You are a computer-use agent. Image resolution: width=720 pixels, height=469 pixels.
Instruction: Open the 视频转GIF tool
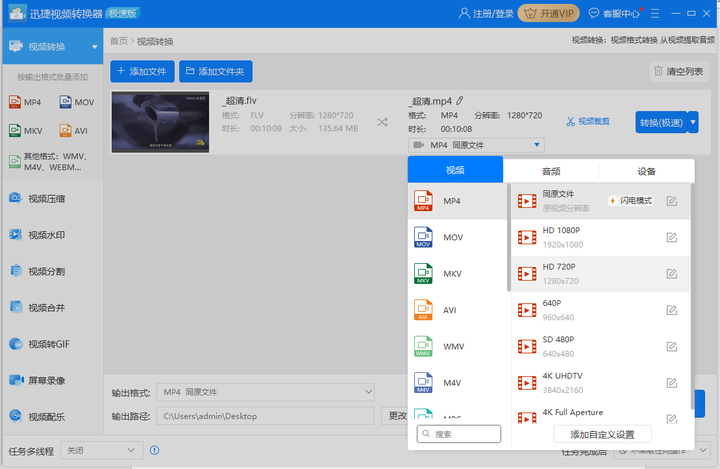39,344
